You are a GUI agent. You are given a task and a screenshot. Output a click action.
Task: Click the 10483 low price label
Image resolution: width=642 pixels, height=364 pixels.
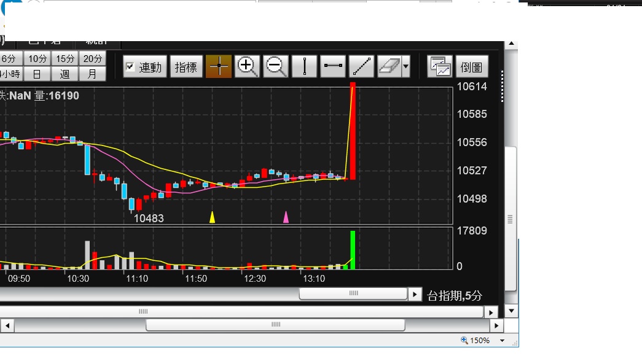pyautogui.click(x=149, y=219)
